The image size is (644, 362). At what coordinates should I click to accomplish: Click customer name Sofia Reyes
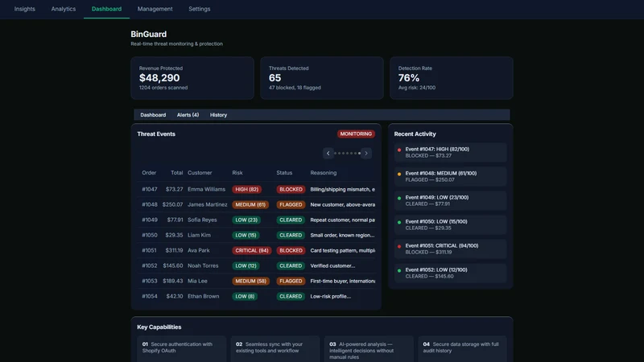coord(202,220)
